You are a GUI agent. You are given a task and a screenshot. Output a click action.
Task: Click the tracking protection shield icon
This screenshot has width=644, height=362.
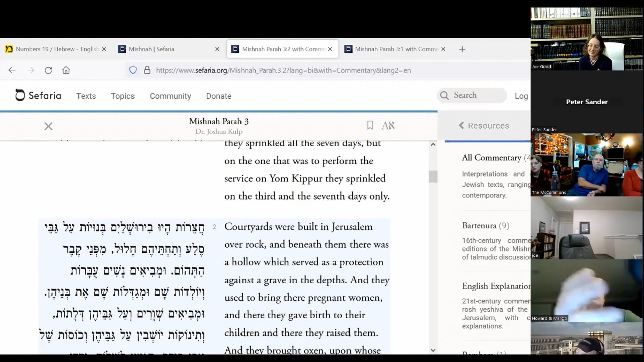click(133, 70)
